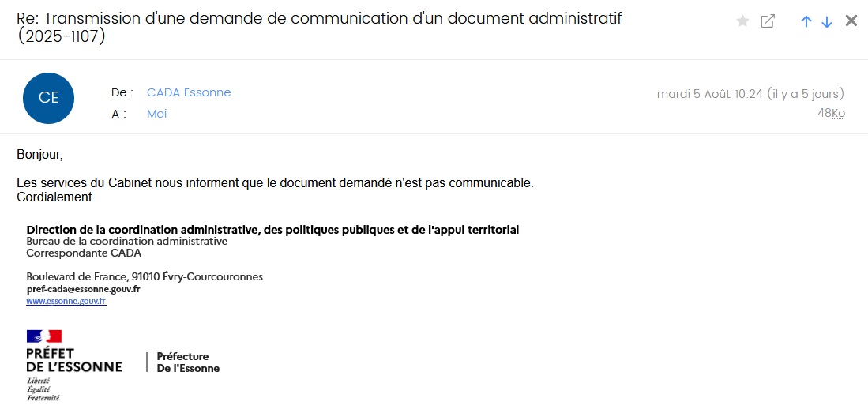Open the email in a new window
This screenshot has width=868, height=413.
click(x=767, y=21)
